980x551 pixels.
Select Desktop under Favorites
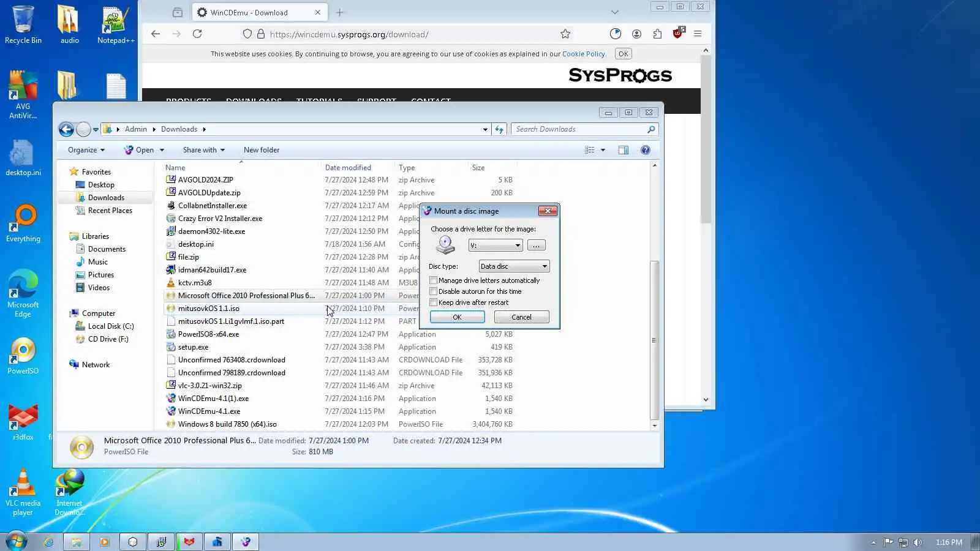click(101, 185)
